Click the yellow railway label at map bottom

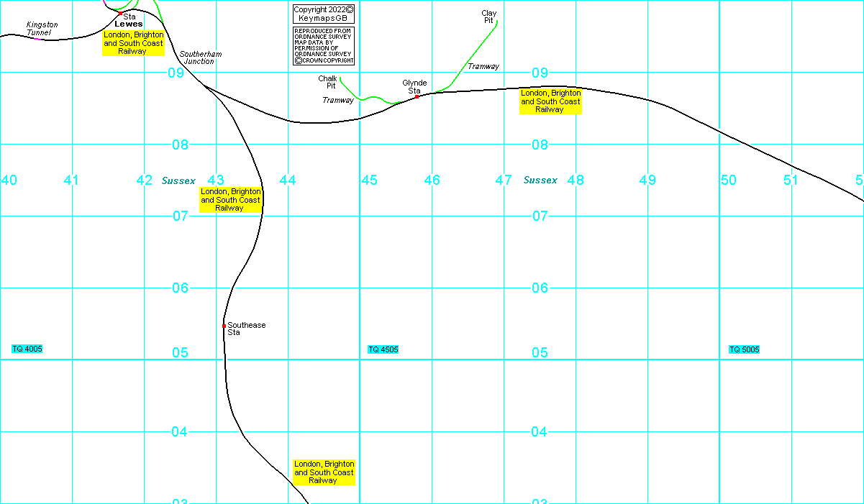(324, 472)
